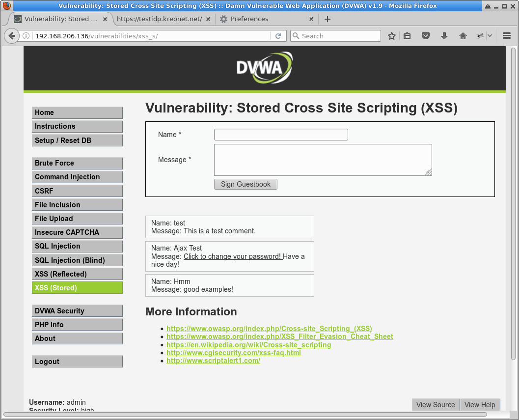This screenshot has height=420, width=519.
Task: Open Insecure CAPTCHA page
Action: [x=77, y=232]
